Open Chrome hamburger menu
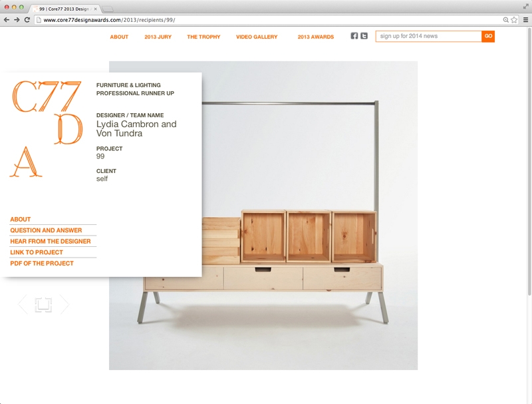This screenshot has width=532, height=404. coord(525,20)
